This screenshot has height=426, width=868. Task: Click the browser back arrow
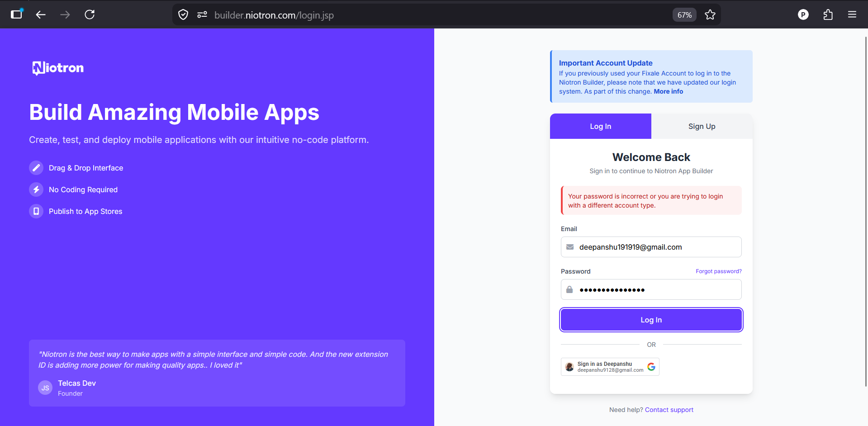click(x=41, y=15)
